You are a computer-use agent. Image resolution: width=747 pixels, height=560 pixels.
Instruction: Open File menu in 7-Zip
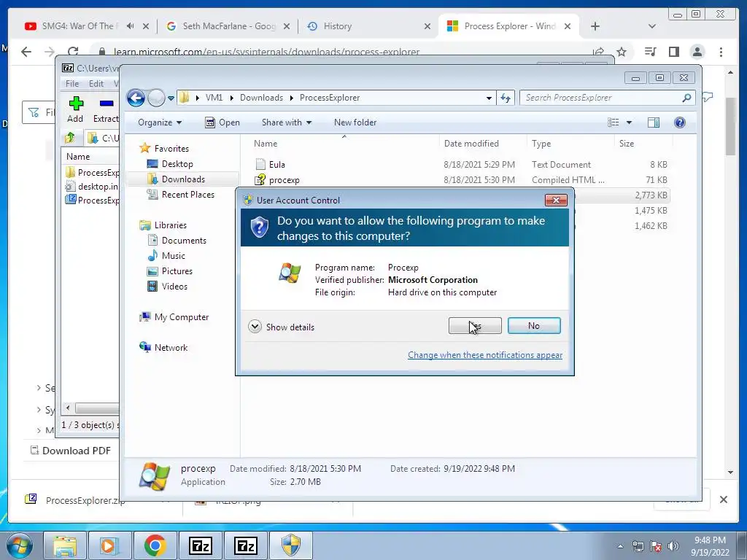point(72,83)
